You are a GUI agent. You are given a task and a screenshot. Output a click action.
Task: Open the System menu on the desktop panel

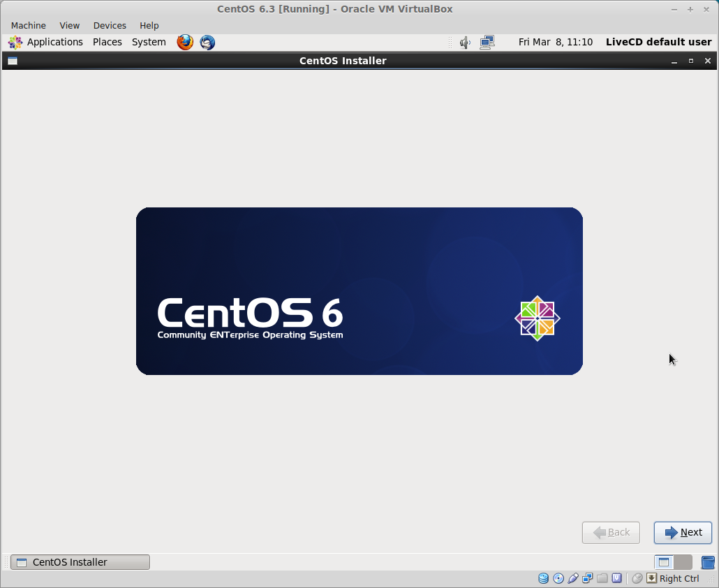click(149, 42)
